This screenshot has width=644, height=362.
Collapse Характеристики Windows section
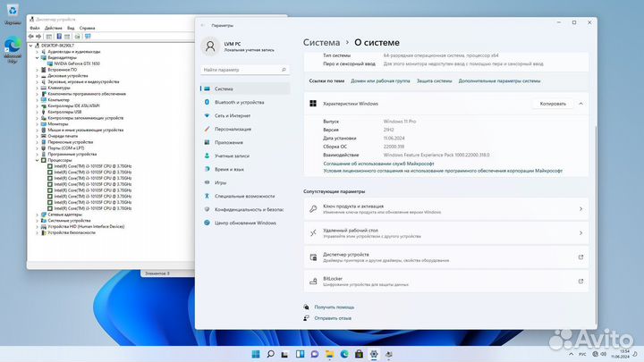(x=580, y=104)
